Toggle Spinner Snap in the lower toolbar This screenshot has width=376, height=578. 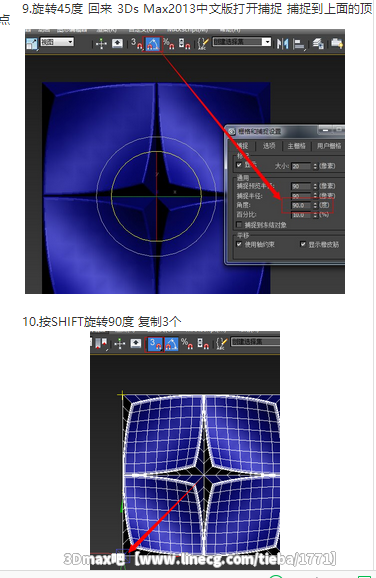point(203,344)
